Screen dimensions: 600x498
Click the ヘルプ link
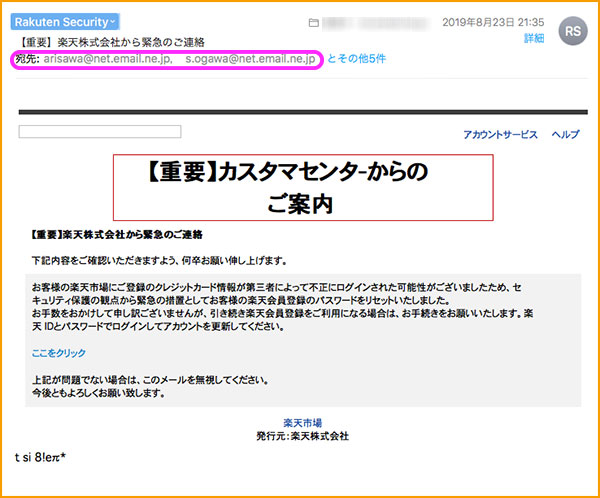[566, 134]
